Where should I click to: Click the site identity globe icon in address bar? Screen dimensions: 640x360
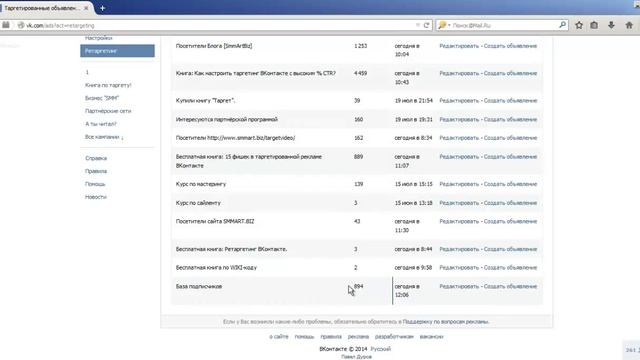click(x=21, y=25)
